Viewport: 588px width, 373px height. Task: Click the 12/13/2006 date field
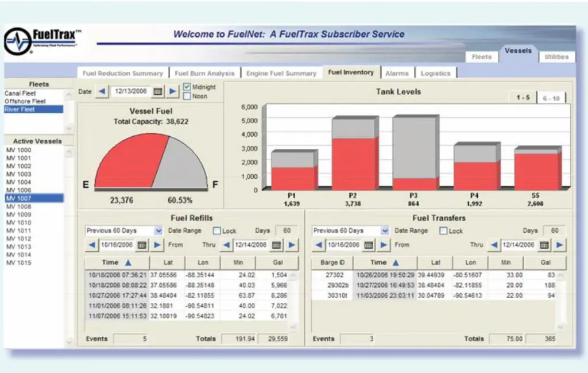[x=130, y=91]
